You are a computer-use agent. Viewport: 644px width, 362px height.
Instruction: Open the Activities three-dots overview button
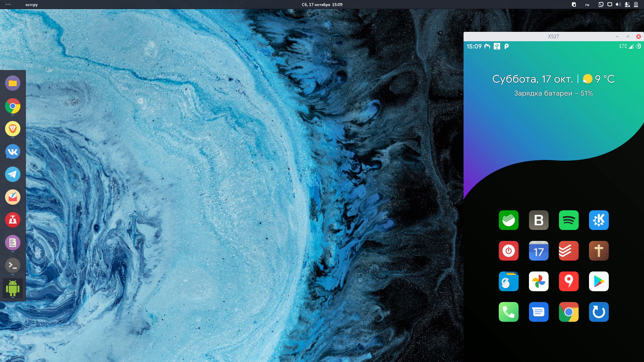[x=8, y=4]
